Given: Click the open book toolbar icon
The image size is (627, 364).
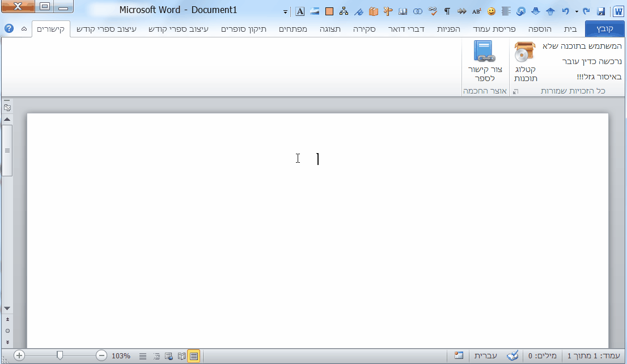Looking at the screenshot, I should (403, 11).
